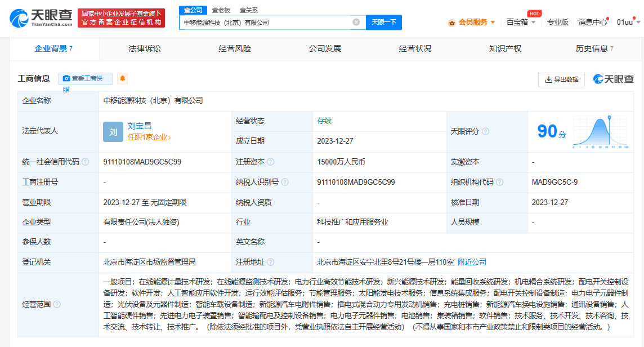Select the 查公司 search tab
644x347 pixels.
[x=193, y=10]
